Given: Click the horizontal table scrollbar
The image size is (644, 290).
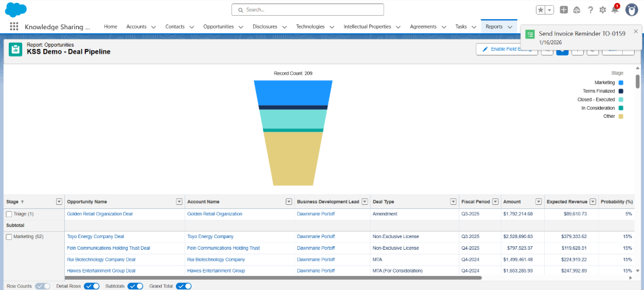Looking at the screenshot, I should (x=273, y=278).
